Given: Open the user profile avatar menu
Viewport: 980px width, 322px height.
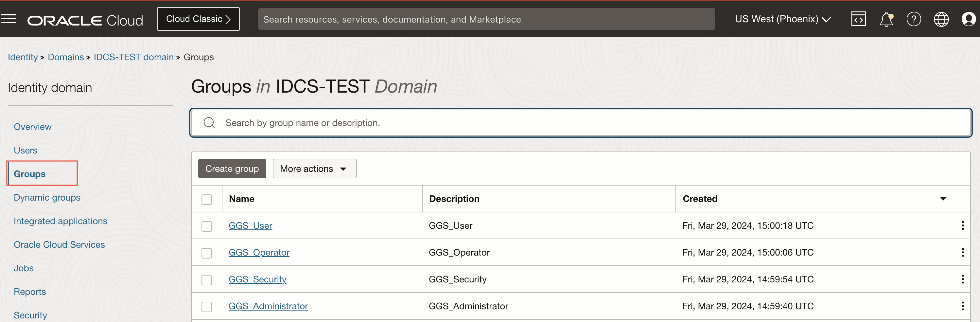Looking at the screenshot, I should click(x=968, y=19).
